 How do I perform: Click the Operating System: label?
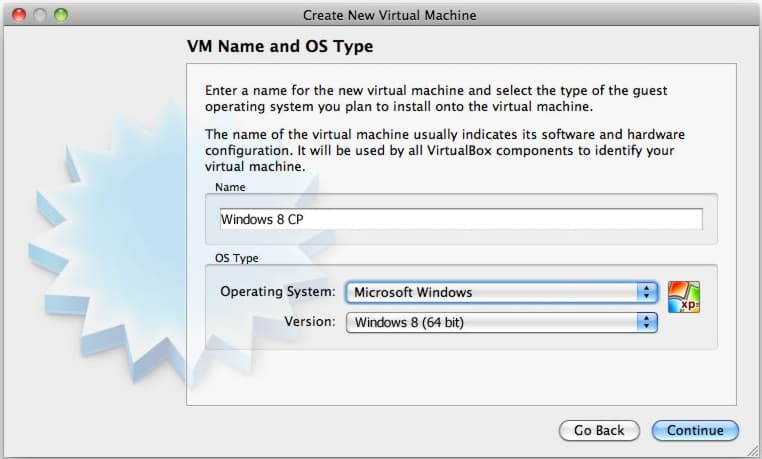278,292
